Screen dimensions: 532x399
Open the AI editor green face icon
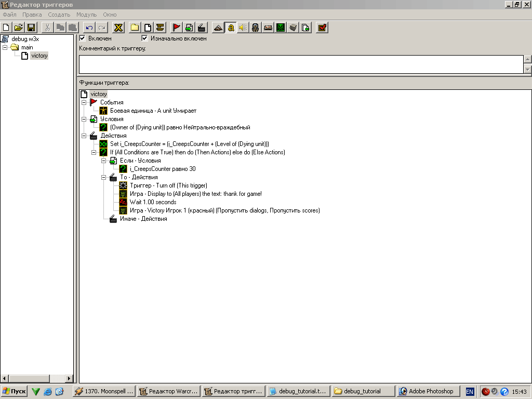coord(281,28)
